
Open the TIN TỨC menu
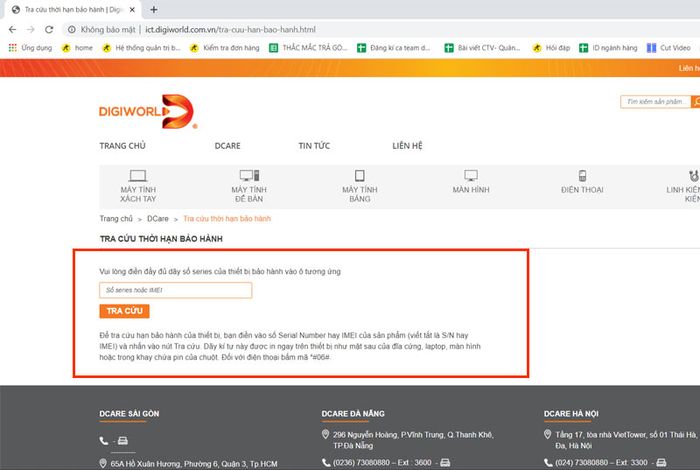314,146
